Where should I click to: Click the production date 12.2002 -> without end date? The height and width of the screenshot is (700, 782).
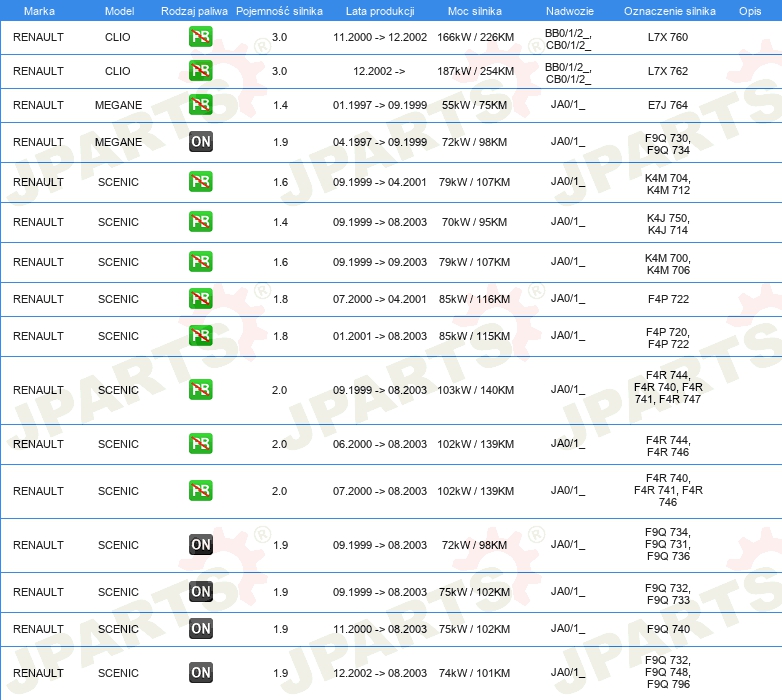coord(379,71)
